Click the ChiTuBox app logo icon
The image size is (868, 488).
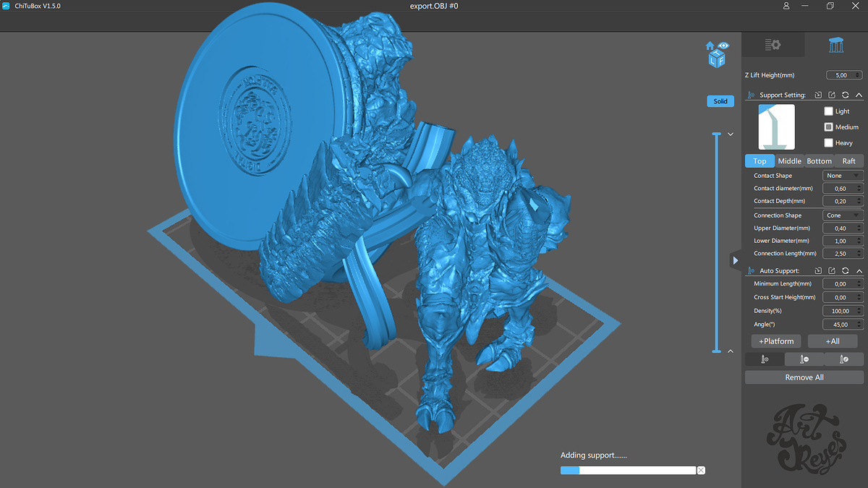[6, 6]
